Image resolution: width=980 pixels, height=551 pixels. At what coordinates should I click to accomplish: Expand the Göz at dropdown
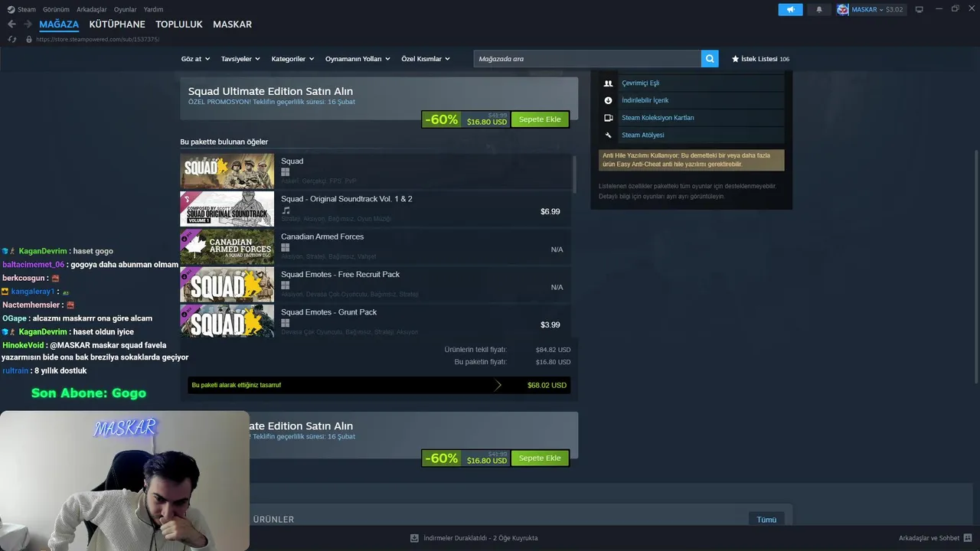click(195, 59)
